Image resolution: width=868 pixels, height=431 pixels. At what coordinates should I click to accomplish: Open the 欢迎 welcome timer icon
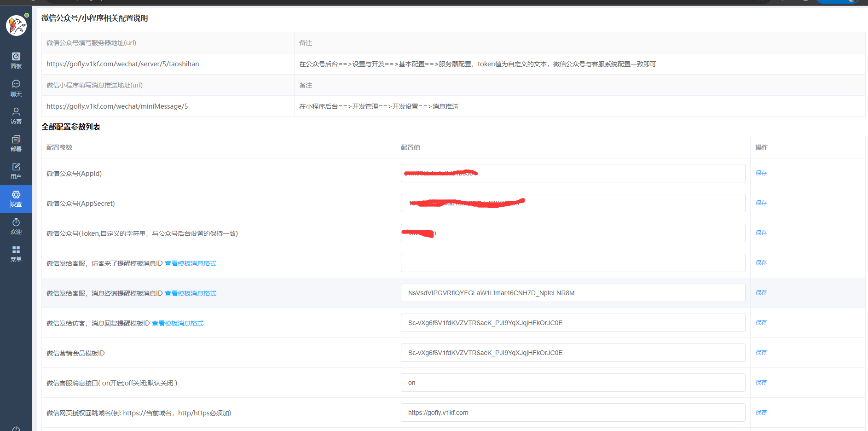click(x=16, y=226)
